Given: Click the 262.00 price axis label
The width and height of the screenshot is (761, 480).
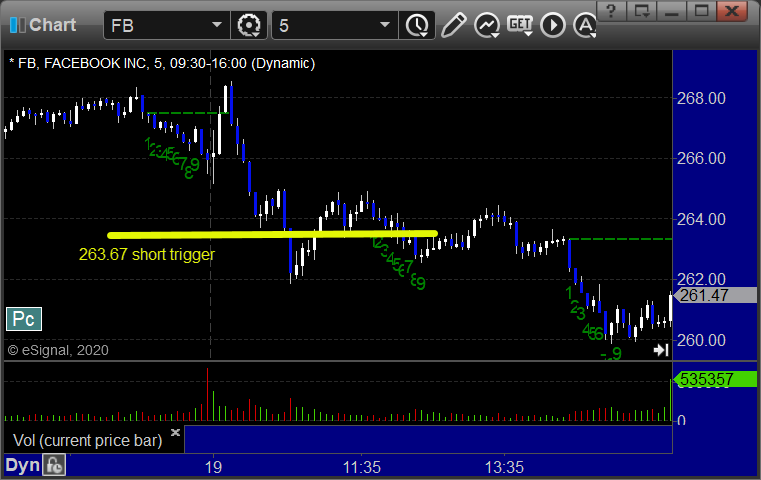Looking at the screenshot, I should [x=701, y=279].
